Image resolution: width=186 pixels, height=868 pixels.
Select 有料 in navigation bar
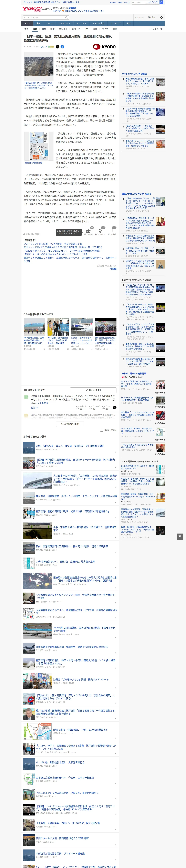tap(128, 24)
